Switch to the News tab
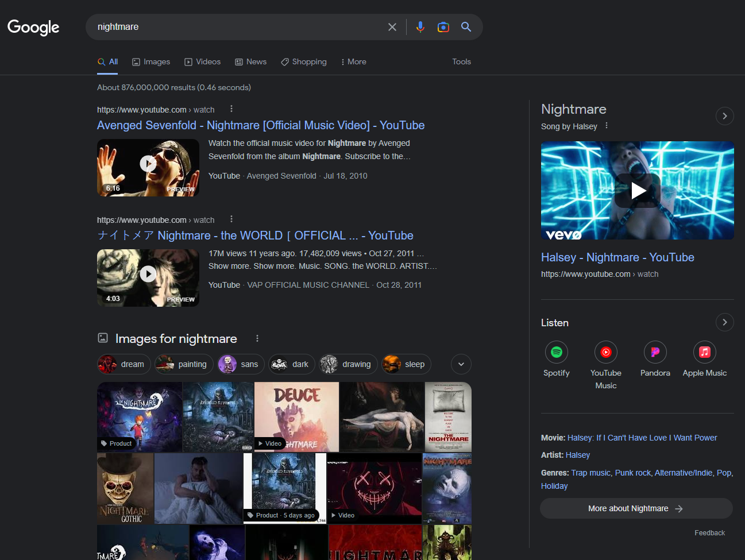The height and width of the screenshot is (560, 745). tap(251, 61)
